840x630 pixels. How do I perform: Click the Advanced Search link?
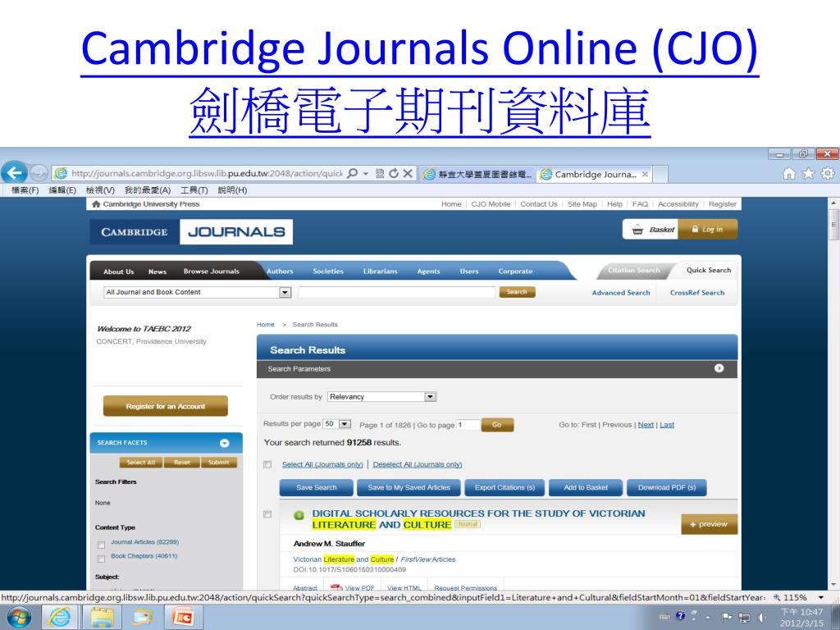(x=621, y=293)
